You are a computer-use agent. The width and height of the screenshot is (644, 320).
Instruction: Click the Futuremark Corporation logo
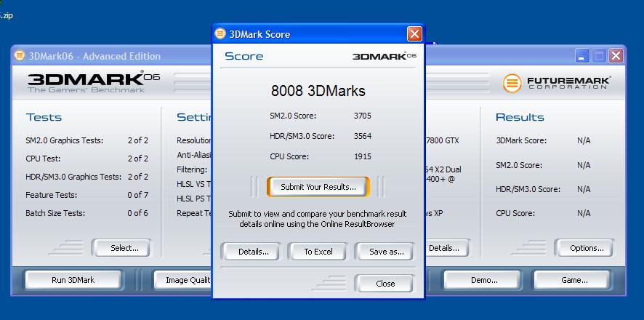pyautogui.click(x=557, y=83)
